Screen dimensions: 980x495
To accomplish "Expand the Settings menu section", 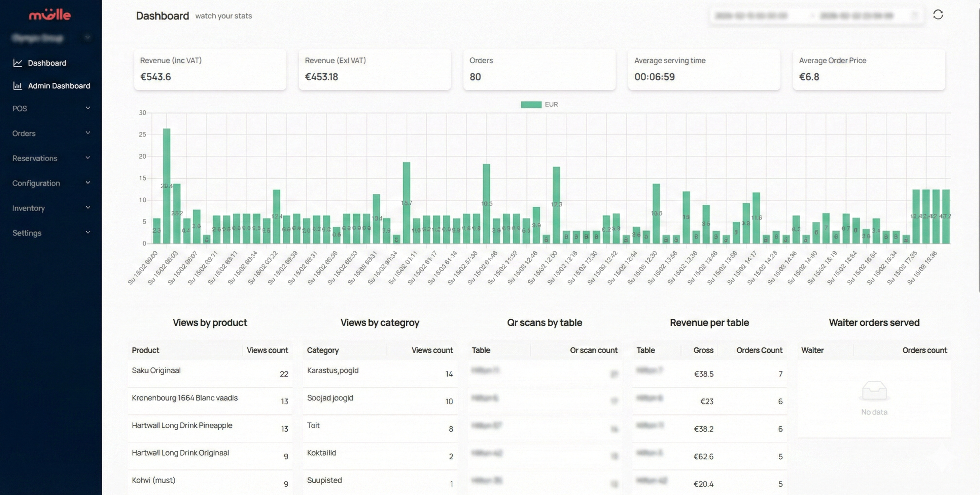I will click(x=87, y=232).
